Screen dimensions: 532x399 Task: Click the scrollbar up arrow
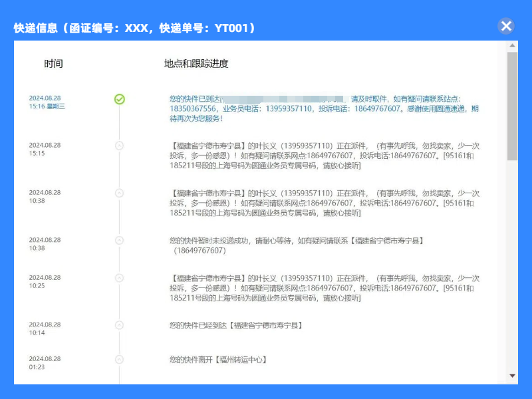(x=512, y=45)
